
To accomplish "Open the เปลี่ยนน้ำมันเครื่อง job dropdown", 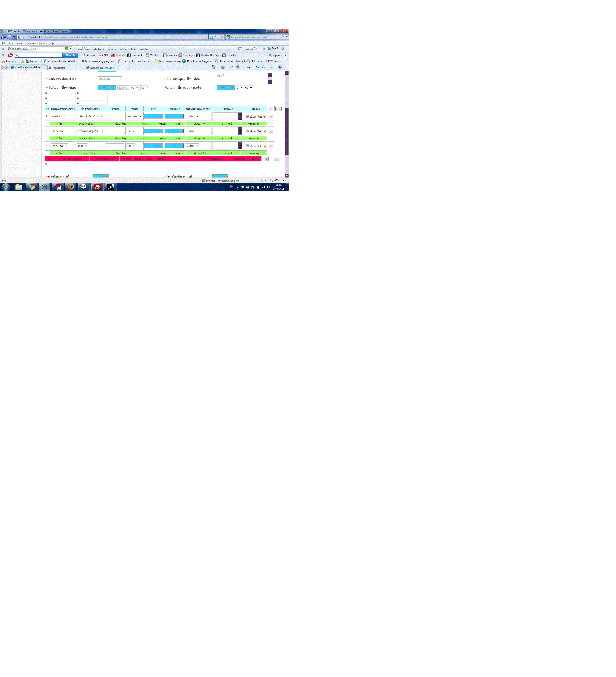I will pos(90,116).
